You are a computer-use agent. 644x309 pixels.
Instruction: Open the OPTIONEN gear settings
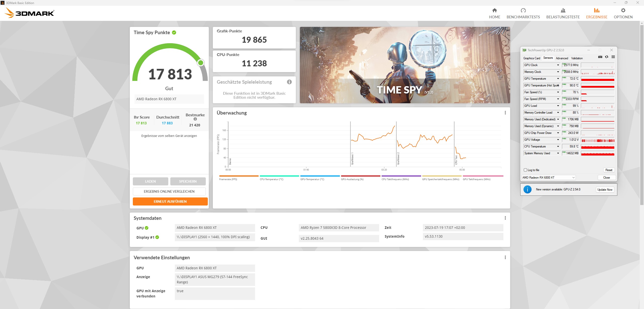click(x=623, y=13)
